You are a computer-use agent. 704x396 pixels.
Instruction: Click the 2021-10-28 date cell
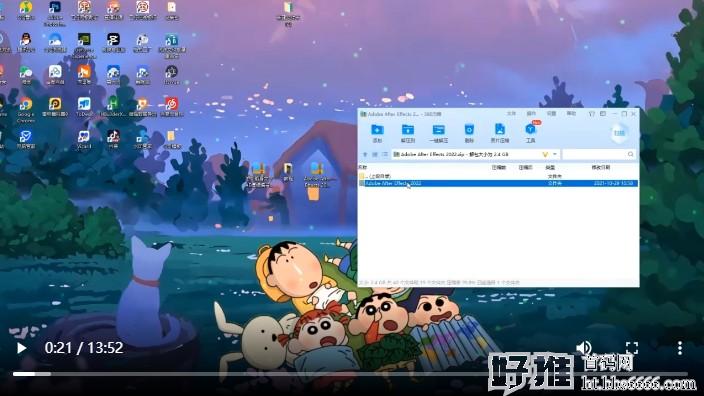coord(613,183)
